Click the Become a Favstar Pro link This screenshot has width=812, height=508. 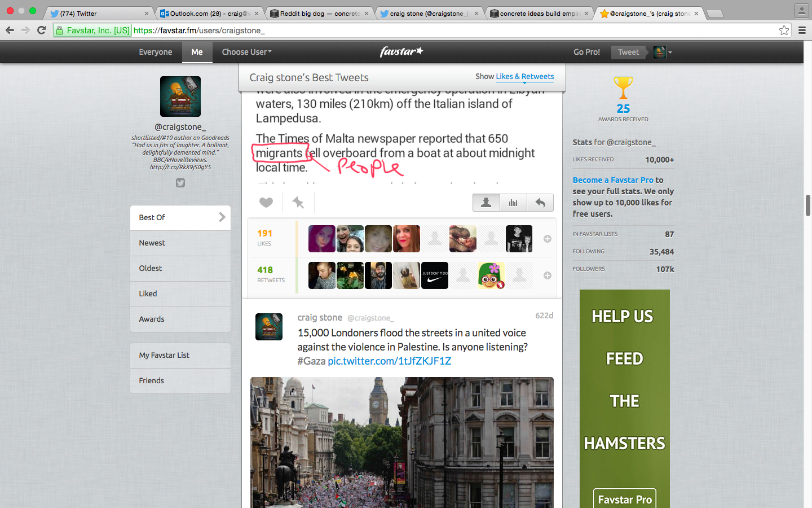[x=613, y=179]
